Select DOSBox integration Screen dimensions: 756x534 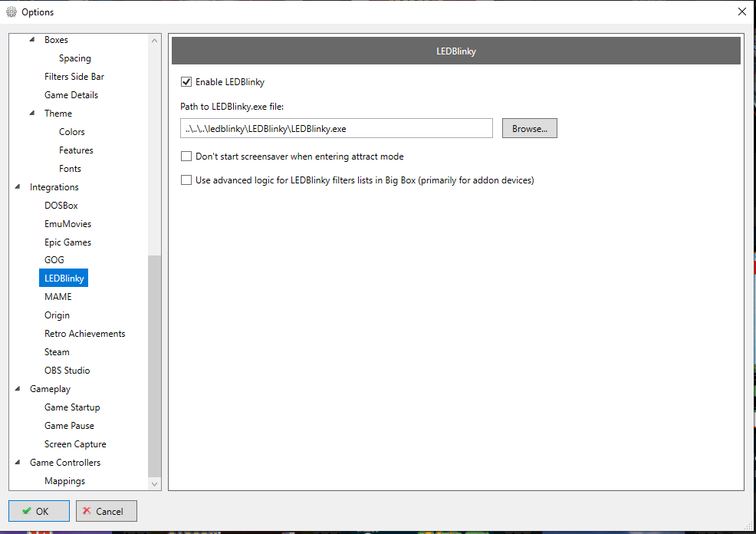[x=61, y=206]
